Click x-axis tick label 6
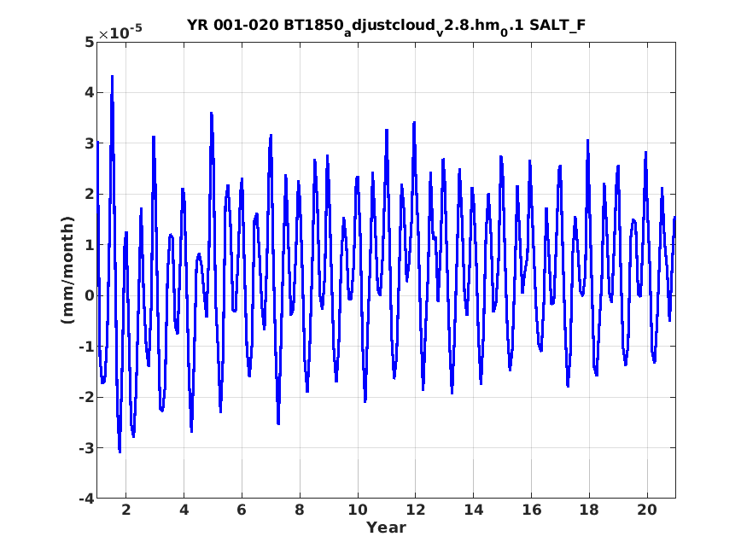The height and width of the screenshot is (560, 747). pyautogui.click(x=242, y=510)
